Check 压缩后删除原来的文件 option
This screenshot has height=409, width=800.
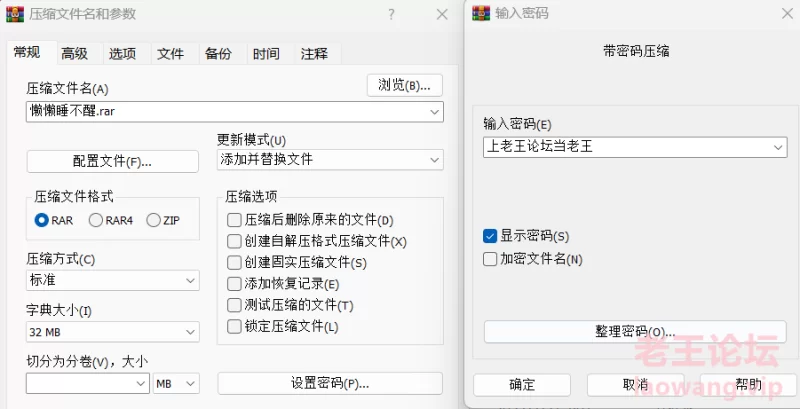click(x=234, y=220)
